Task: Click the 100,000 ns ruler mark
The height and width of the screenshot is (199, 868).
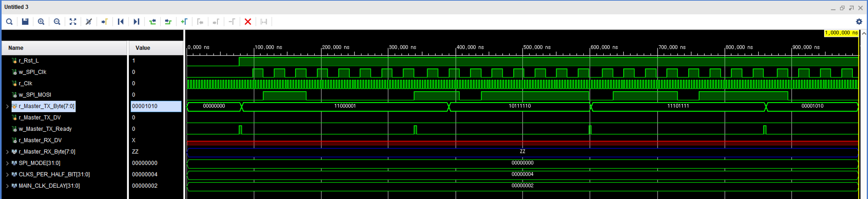Action: (x=268, y=47)
